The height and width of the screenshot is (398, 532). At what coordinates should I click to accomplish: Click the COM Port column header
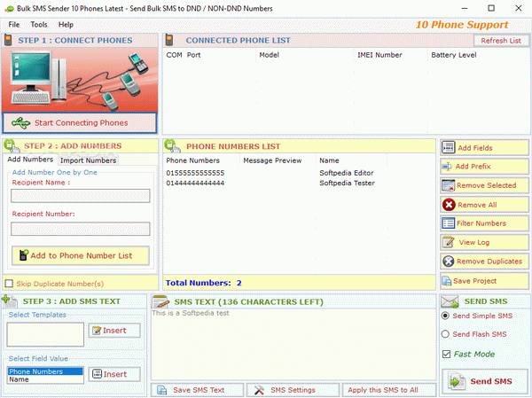click(184, 55)
